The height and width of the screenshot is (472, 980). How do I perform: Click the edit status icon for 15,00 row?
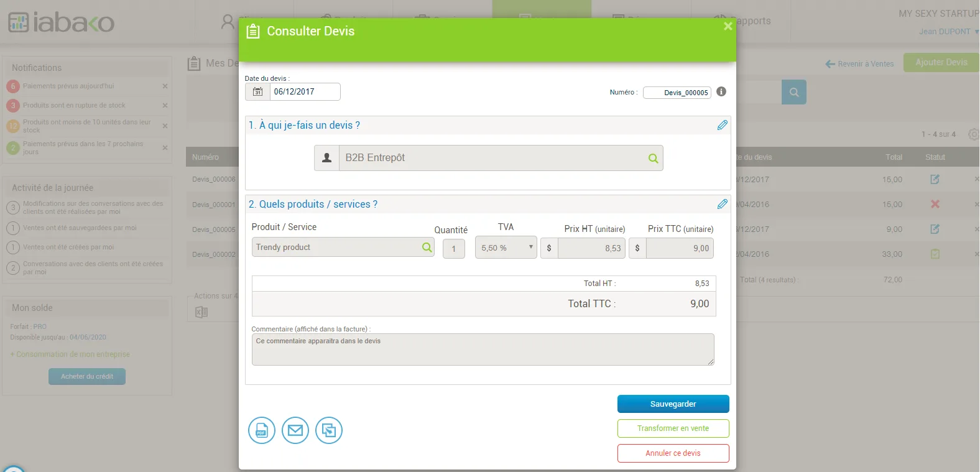click(935, 179)
